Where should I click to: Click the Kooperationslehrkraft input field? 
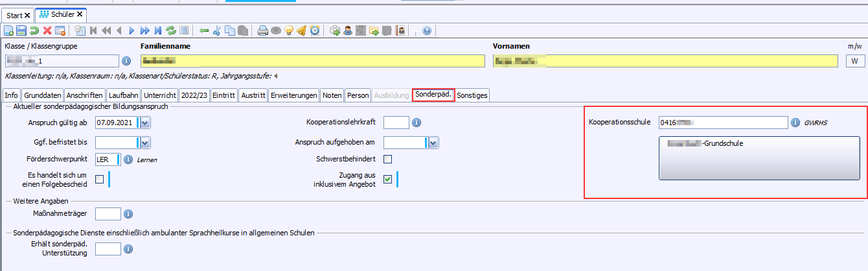pyautogui.click(x=396, y=123)
